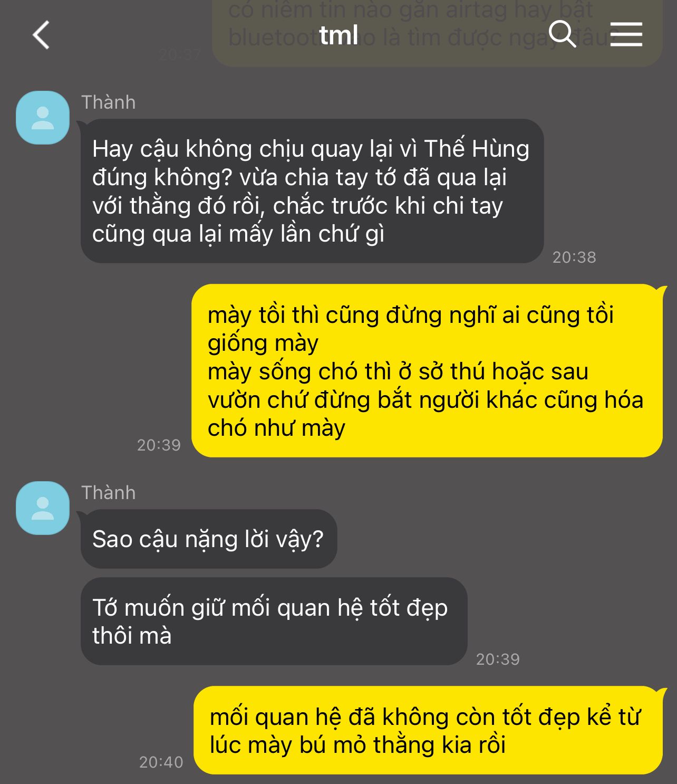Tap the 20:40 timestamp
This screenshot has height=784, width=677.
click(161, 762)
